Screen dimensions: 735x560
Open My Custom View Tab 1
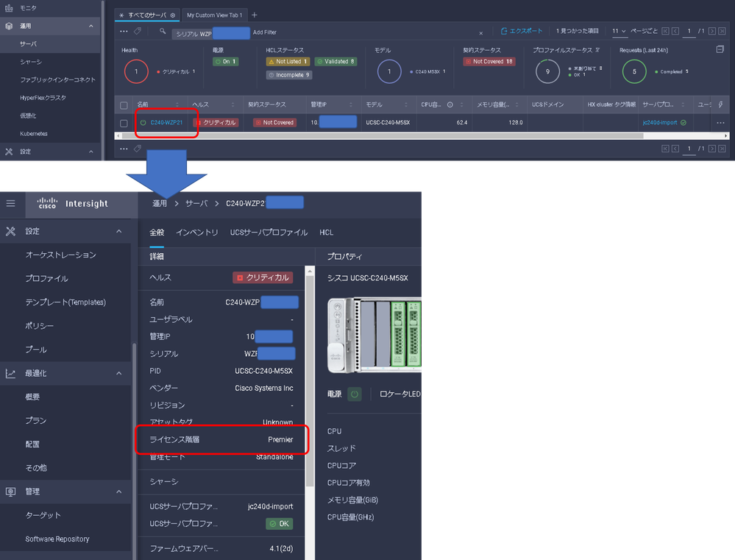(215, 15)
